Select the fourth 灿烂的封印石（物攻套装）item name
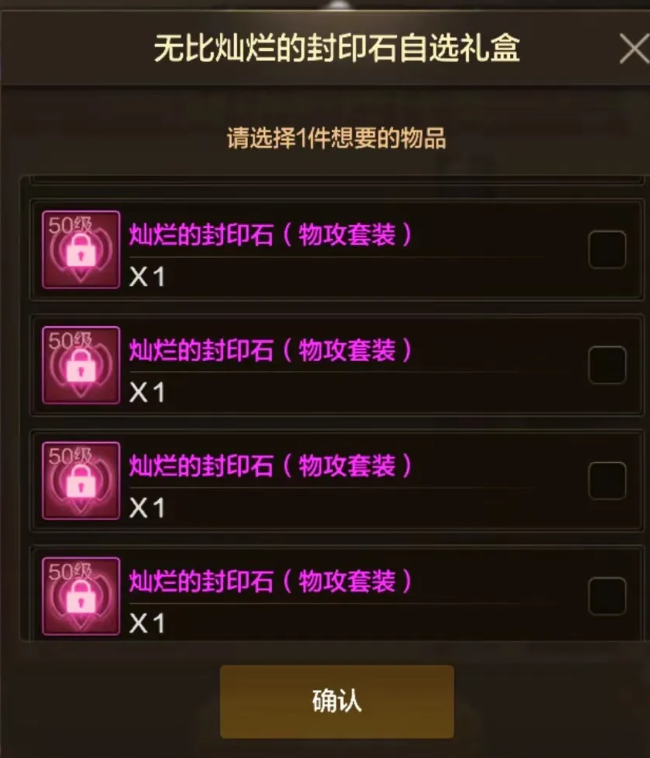 pyautogui.click(x=271, y=581)
